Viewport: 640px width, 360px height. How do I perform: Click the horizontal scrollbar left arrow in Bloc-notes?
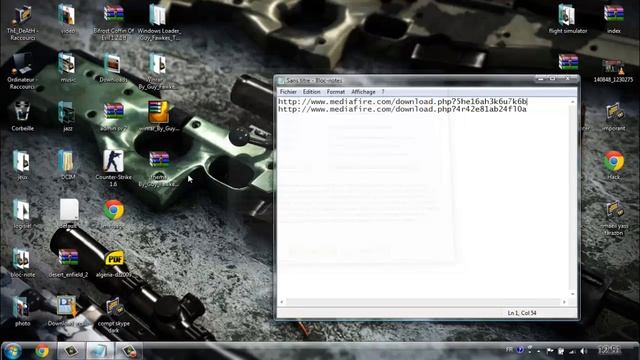click(281, 302)
